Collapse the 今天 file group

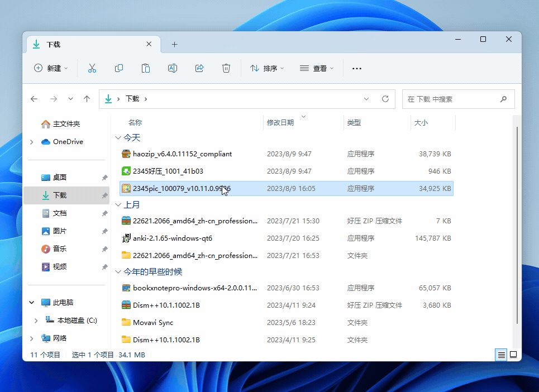point(118,137)
